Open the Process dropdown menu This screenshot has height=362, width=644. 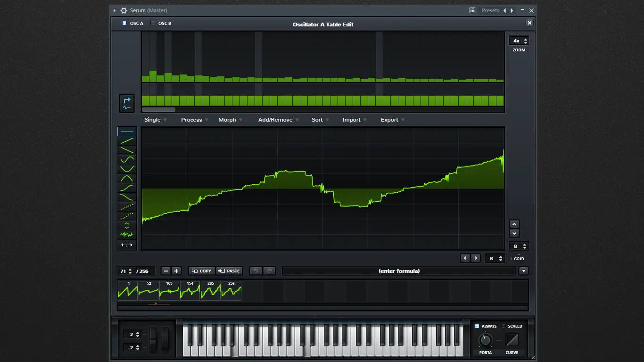(191, 120)
